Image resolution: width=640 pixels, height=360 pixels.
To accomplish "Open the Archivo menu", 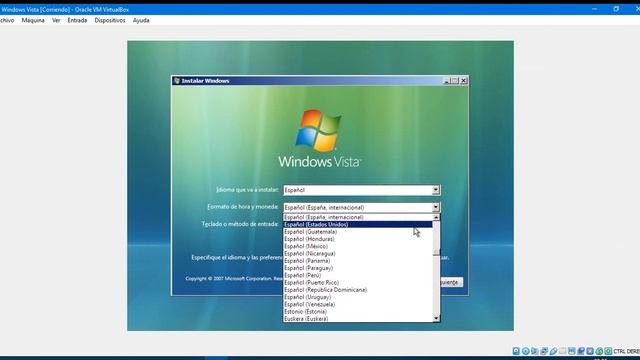I will coord(7,20).
